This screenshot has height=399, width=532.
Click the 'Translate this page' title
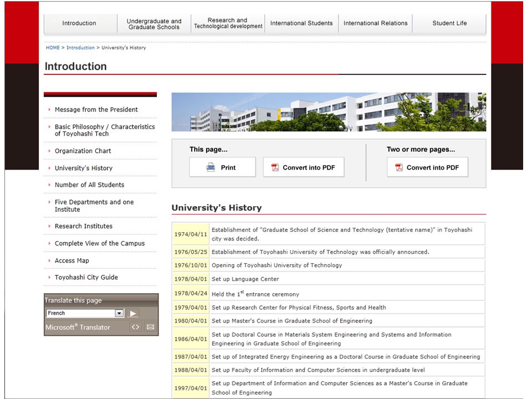(x=73, y=300)
